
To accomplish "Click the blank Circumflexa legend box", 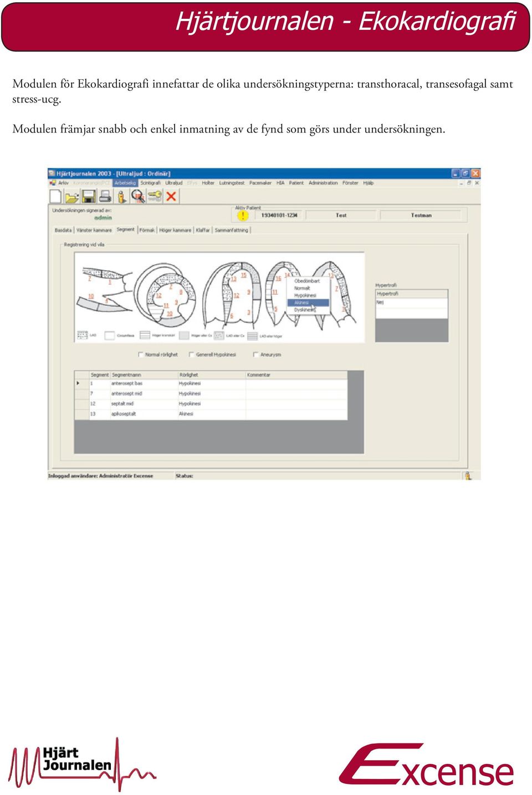I will click(110, 336).
